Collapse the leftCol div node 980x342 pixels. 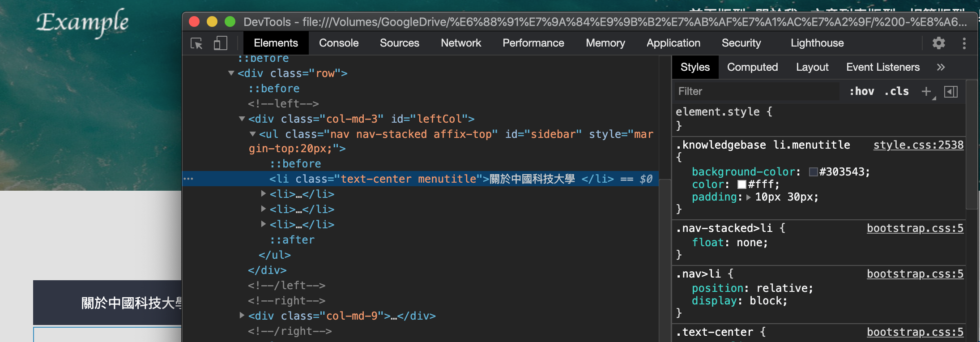click(x=242, y=119)
